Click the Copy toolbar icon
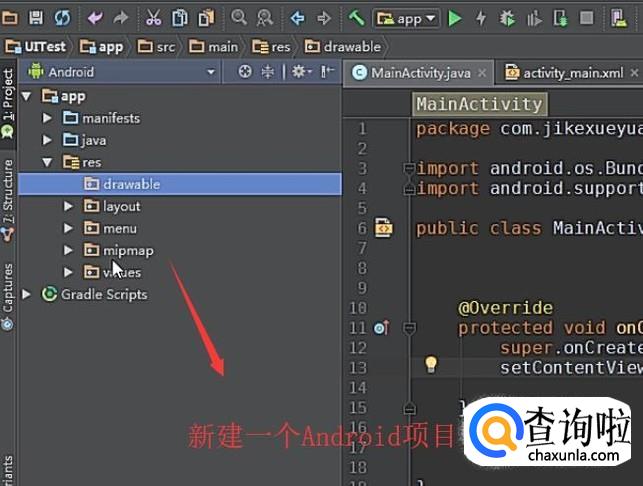 coord(180,18)
